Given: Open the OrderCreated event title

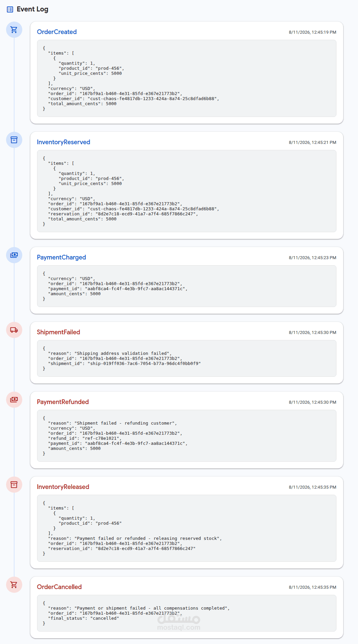Looking at the screenshot, I should coord(57,32).
